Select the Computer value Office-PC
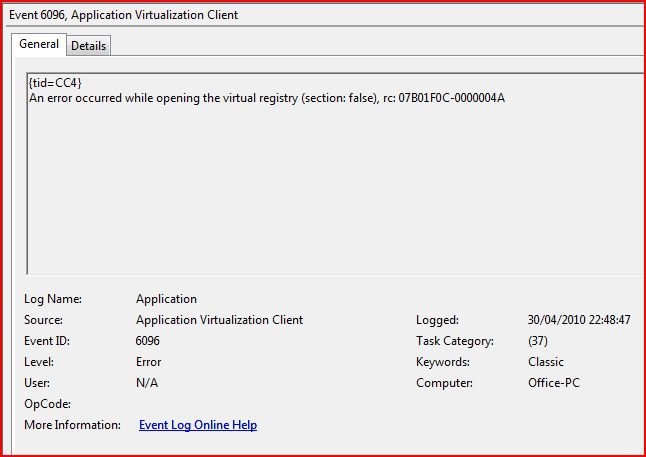 pyautogui.click(x=554, y=383)
